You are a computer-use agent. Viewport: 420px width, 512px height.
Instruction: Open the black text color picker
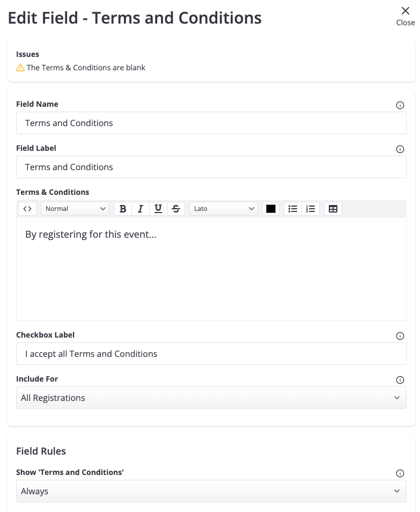click(x=271, y=209)
